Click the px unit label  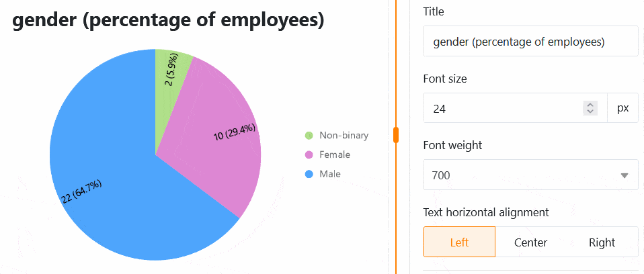pos(622,108)
